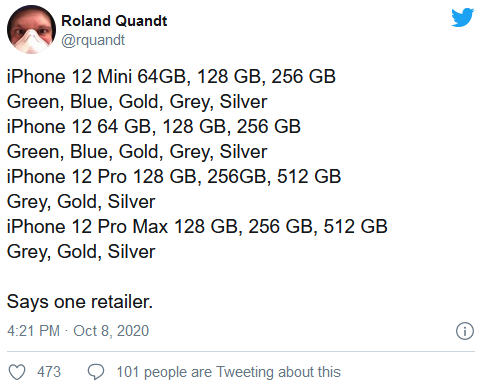Select the colour list beneath iPhone 12 Mini
This screenshot has height=386, width=481.
point(137,102)
